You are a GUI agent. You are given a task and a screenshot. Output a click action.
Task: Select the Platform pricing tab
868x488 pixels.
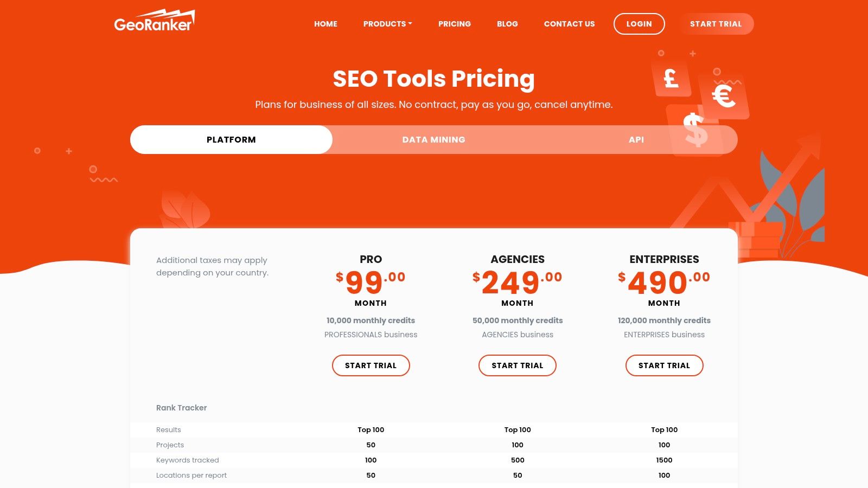[x=231, y=140]
